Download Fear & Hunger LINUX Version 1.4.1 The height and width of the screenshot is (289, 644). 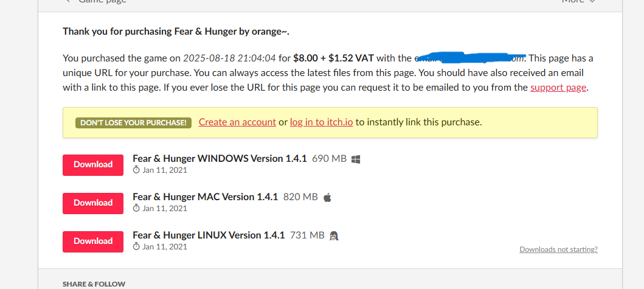(x=93, y=242)
